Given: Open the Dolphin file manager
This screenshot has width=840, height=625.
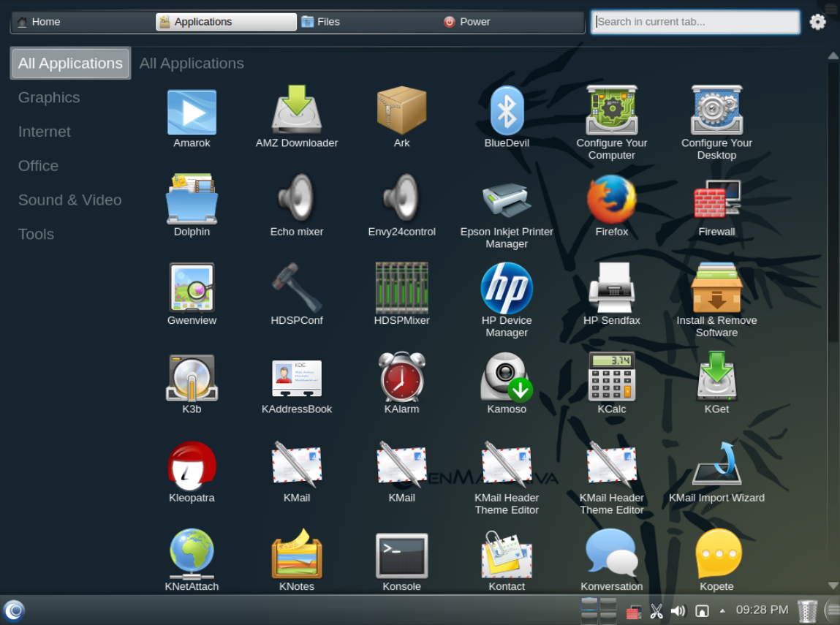Looking at the screenshot, I should pyautogui.click(x=192, y=200).
